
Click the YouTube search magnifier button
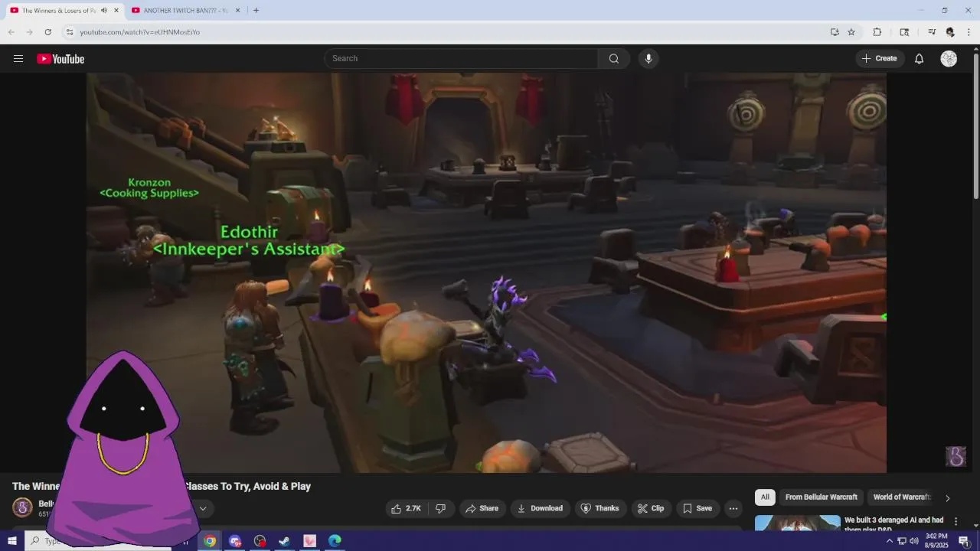(614, 59)
